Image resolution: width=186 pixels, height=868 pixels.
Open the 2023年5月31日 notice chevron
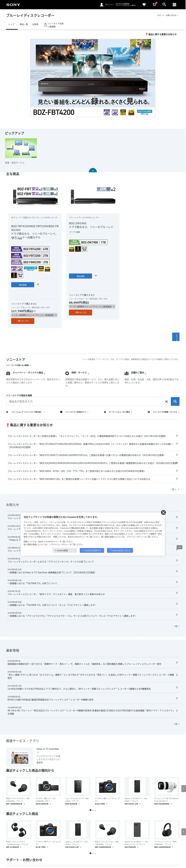tap(177, 571)
